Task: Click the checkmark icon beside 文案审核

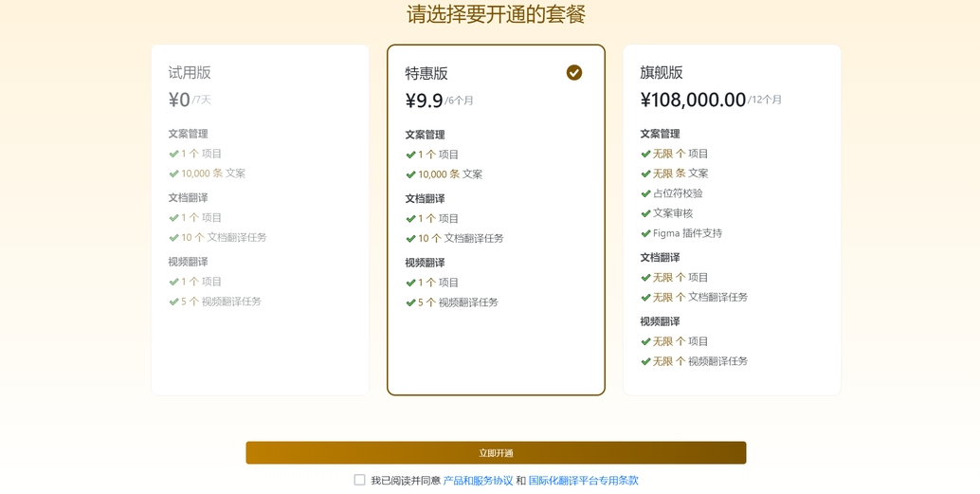Action: (x=645, y=213)
